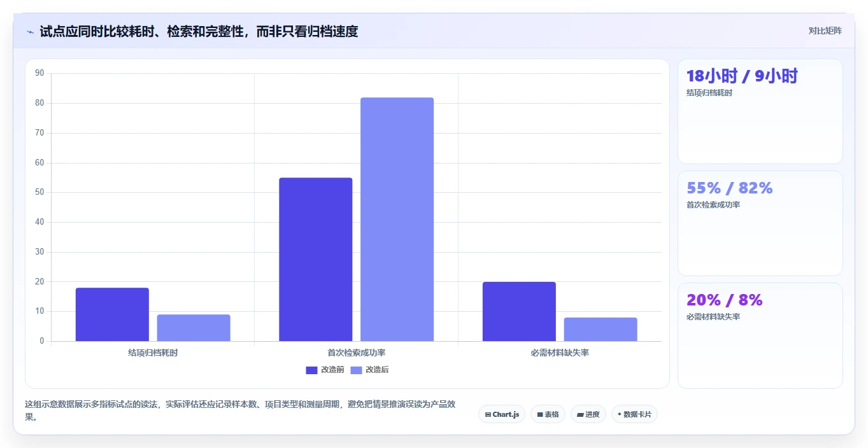Click the y-axis tick label 90
868x448 pixels.
point(39,73)
